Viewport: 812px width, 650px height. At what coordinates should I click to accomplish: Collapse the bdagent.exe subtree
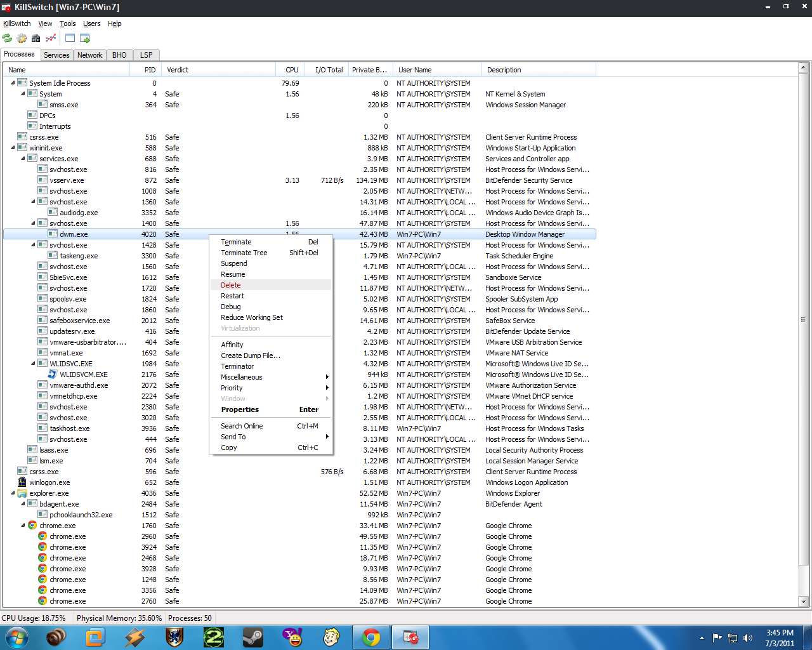coord(23,504)
